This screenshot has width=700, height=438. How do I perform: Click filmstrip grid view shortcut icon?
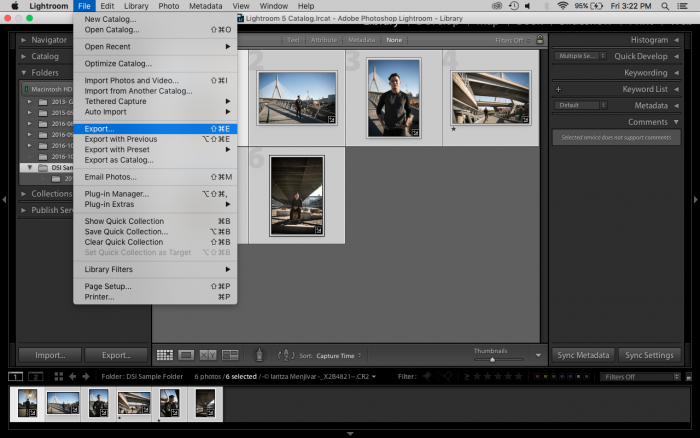[x=58, y=376]
